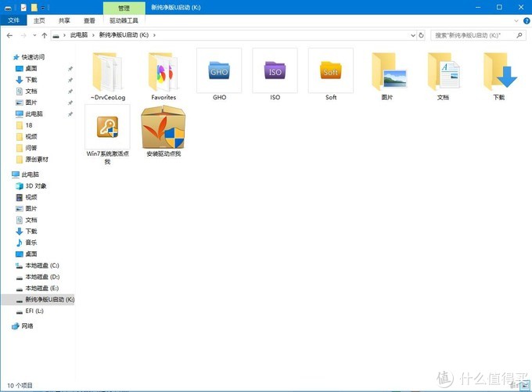Click the 管理 contextual tab

(x=124, y=8)
